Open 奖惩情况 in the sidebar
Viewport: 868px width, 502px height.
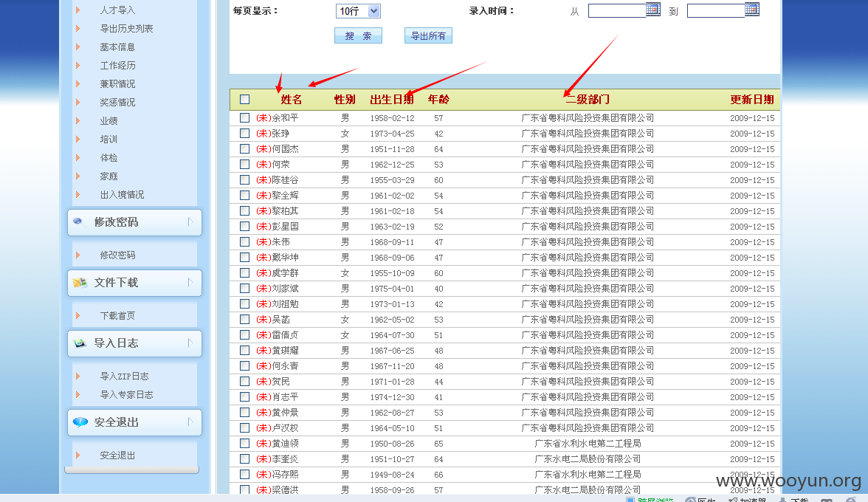click(x=117, y=103)
